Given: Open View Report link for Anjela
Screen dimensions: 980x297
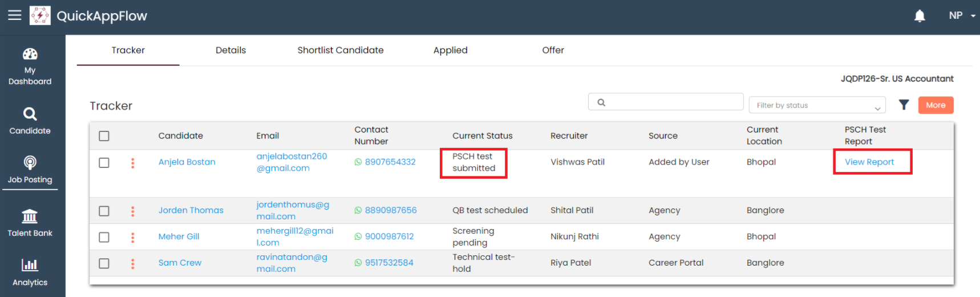Looking at the screenshot, I should point(869,162).
